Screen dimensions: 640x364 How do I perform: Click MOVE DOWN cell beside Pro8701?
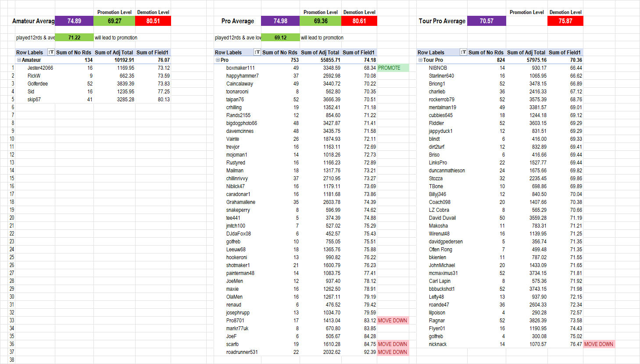tap(393, 321)
